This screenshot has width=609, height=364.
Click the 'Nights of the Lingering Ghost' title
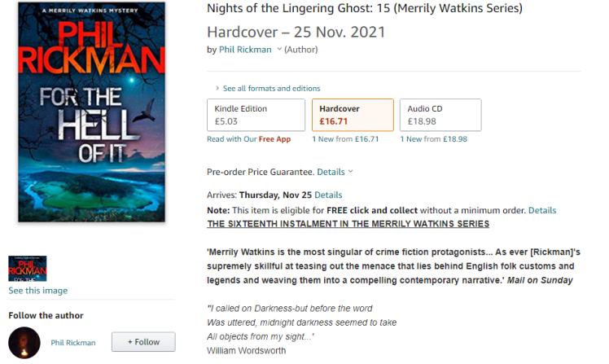[x=365, y=9]
